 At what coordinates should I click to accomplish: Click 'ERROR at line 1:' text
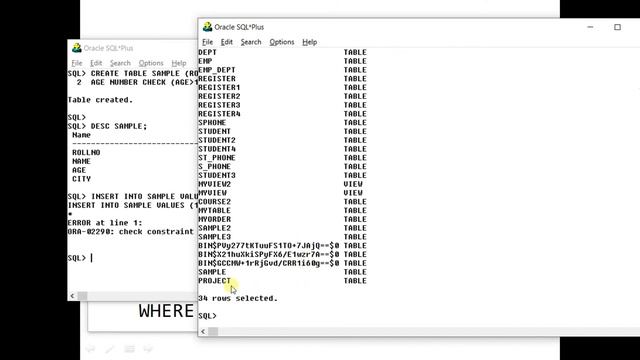[x=105, y=223]
